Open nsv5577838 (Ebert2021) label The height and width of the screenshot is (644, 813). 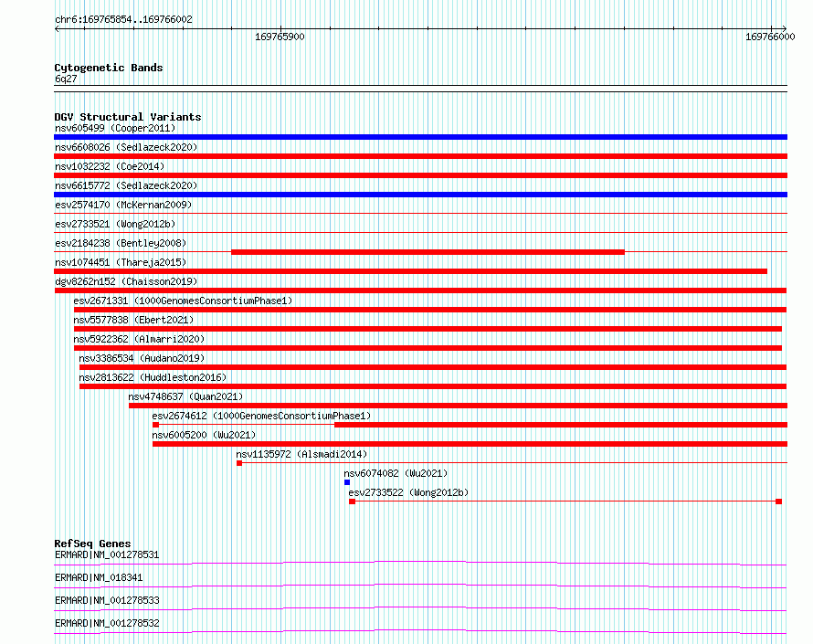click(133, 320)
